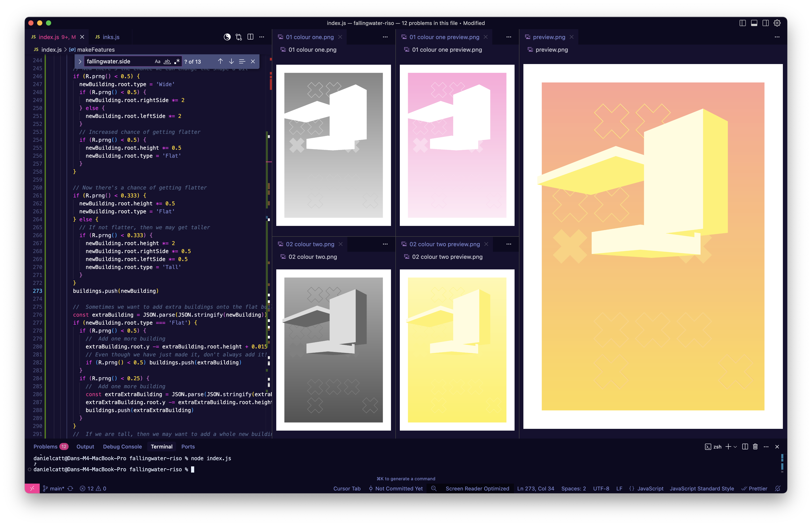Screen dimensions: 812x526
Task: Open errors and warnings count in status bar
Action: tap(93, 488)
